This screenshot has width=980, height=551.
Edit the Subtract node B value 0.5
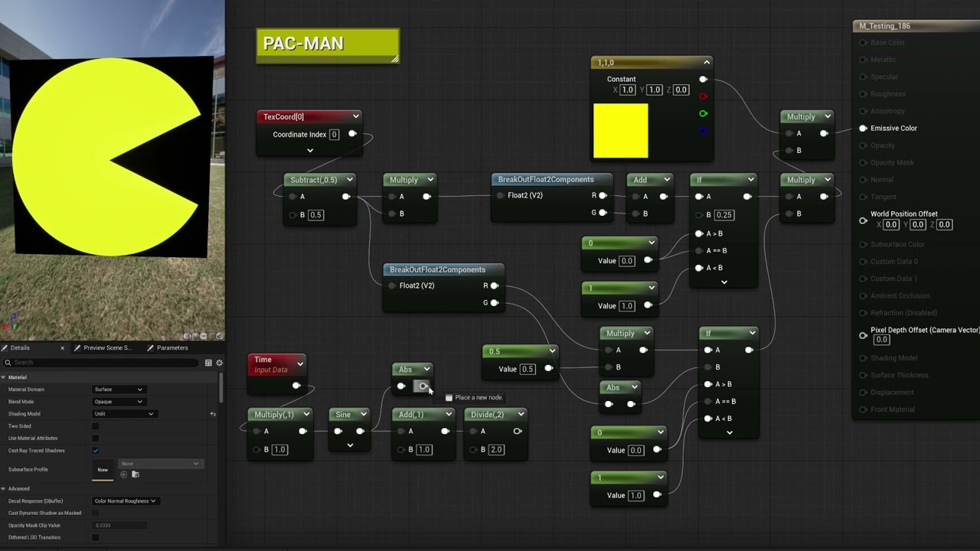click(x=315, y=215)
